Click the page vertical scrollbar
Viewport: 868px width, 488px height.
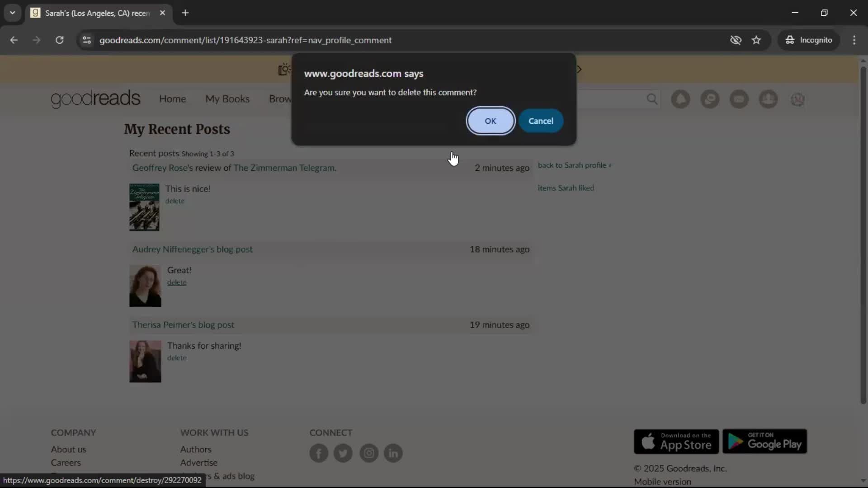[863, 235]
